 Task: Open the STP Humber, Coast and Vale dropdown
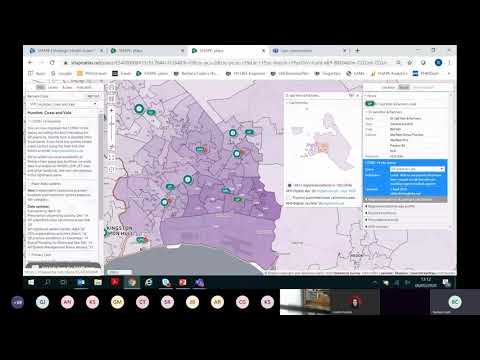[62, 104]
